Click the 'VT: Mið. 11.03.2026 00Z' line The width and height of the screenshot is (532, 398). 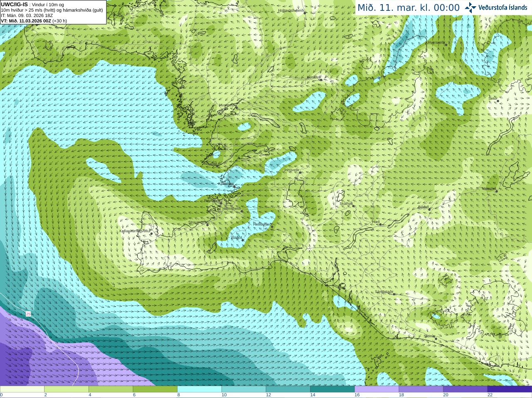pos(26,21)
